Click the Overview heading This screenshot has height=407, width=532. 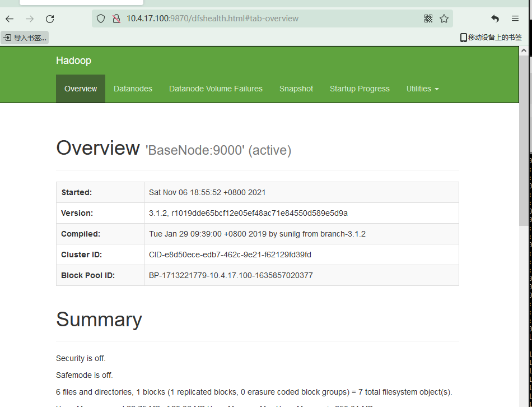pyautogui.click(x=97, y=148)
